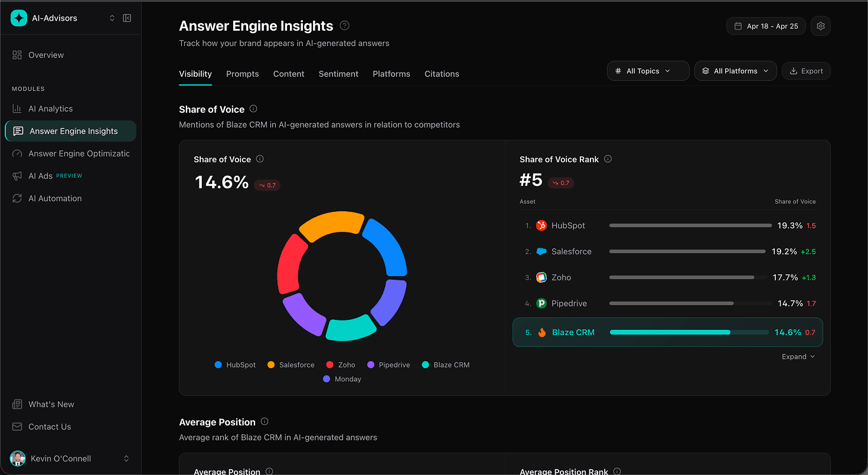The width and height of the screenshot is (868, 475).
Task: Click the 17.7% Zoho value
Action: tap(785, 277)
